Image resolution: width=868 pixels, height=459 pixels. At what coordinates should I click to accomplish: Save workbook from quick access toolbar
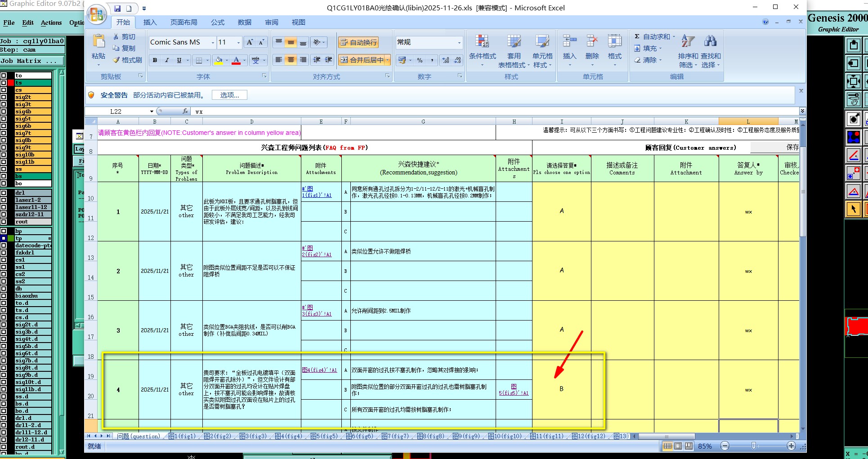(117, 8)
